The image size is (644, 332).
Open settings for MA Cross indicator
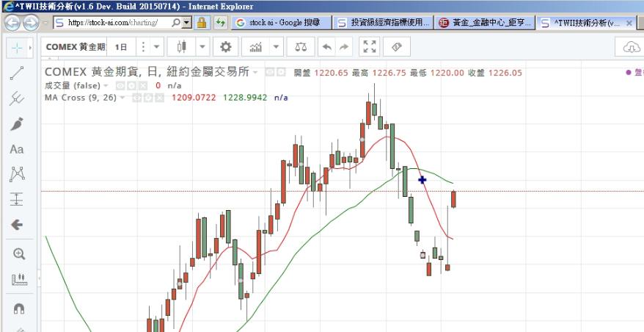pyautogui.click(x=148, y=98)
